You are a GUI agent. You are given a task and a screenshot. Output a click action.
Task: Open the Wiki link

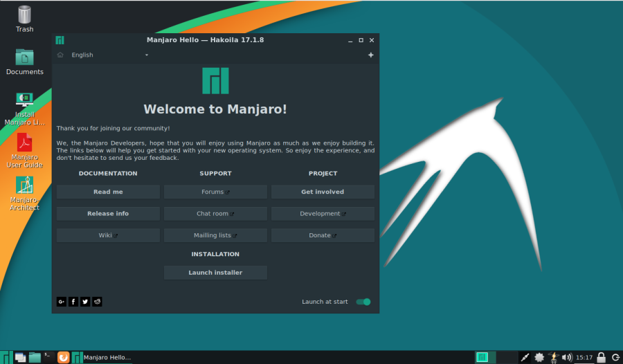tap(108, 235)
